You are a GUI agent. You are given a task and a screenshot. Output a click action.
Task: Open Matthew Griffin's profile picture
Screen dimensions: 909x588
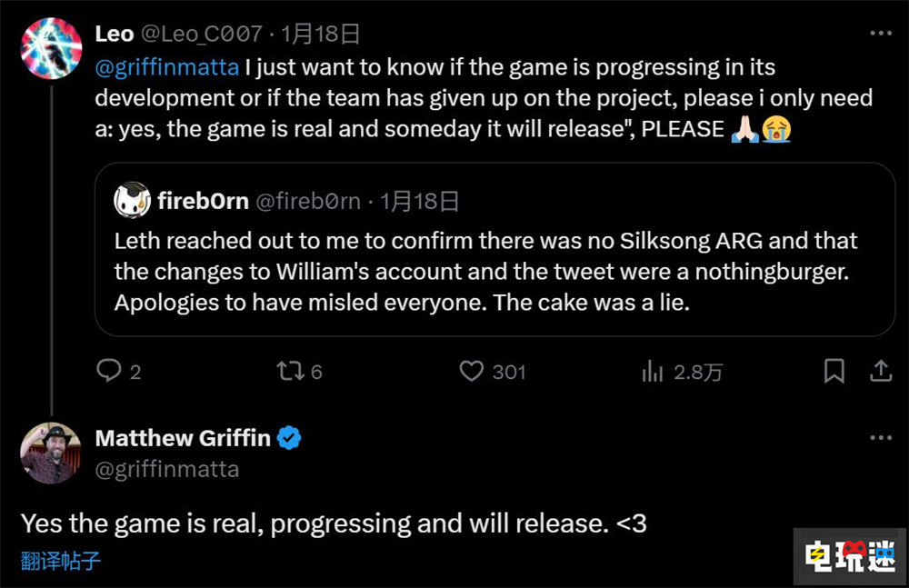point(51,453)
